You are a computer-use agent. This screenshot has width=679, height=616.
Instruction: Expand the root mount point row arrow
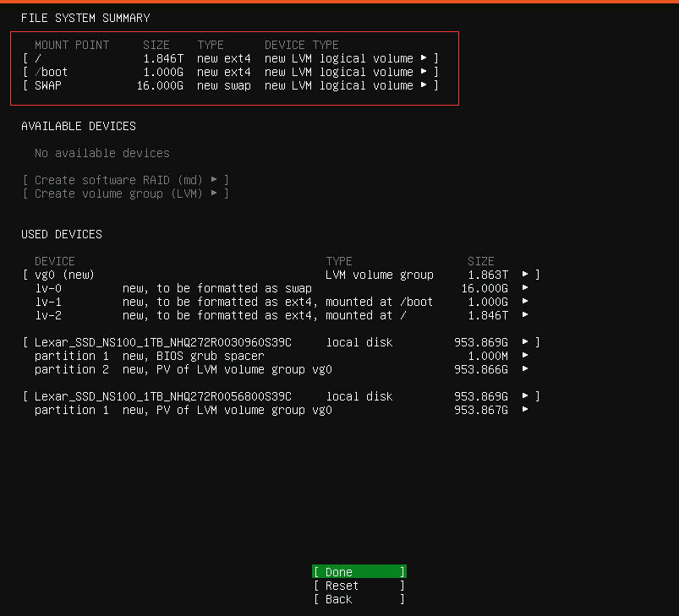[424, 58]
